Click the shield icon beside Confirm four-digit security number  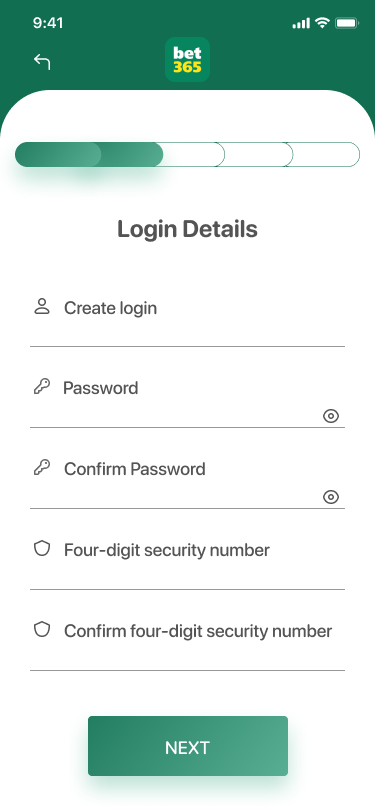click(x=42, y=629)
